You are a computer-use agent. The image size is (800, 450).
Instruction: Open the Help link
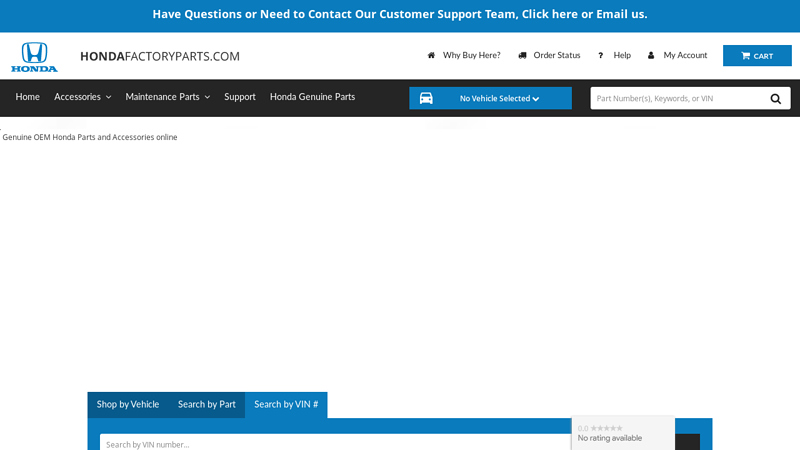pyautogui.click(x=622, y=55)
